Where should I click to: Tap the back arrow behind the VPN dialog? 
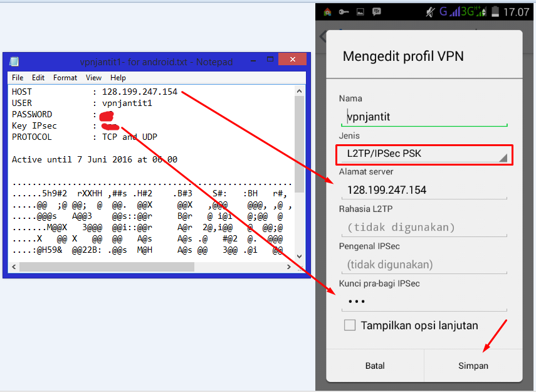[322, 36]
